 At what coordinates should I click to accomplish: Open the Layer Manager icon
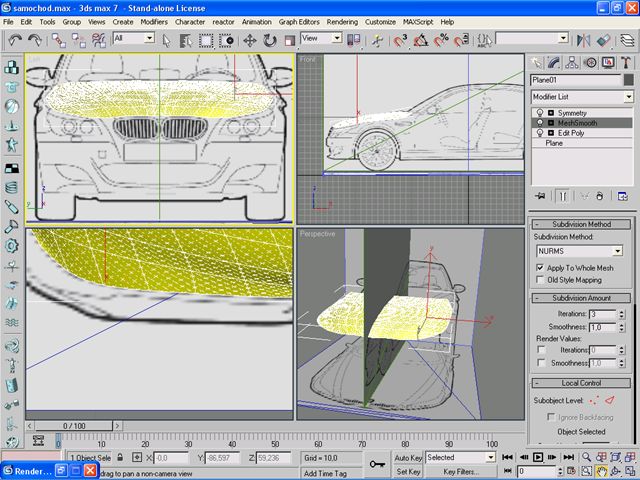coord(627,40)
